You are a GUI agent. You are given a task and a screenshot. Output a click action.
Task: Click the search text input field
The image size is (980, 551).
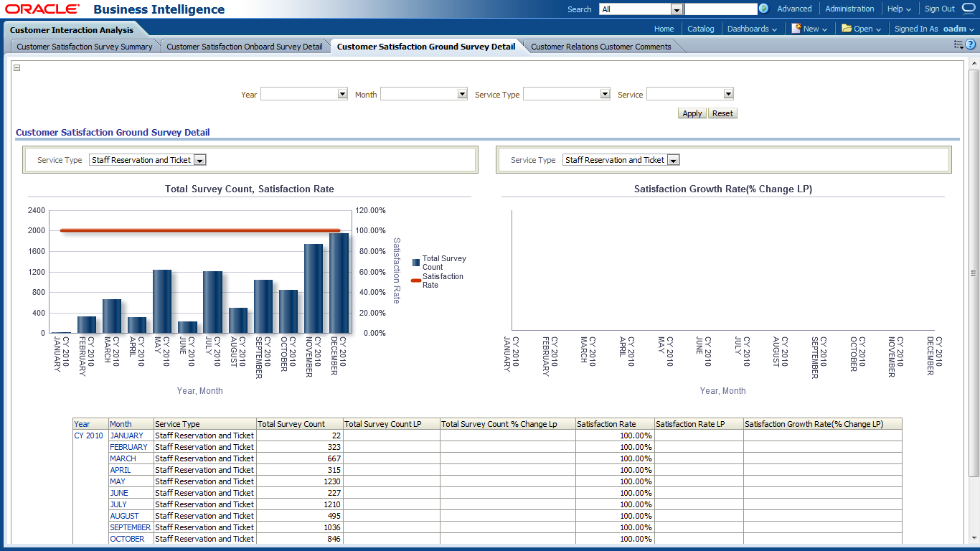click(720, 9)
